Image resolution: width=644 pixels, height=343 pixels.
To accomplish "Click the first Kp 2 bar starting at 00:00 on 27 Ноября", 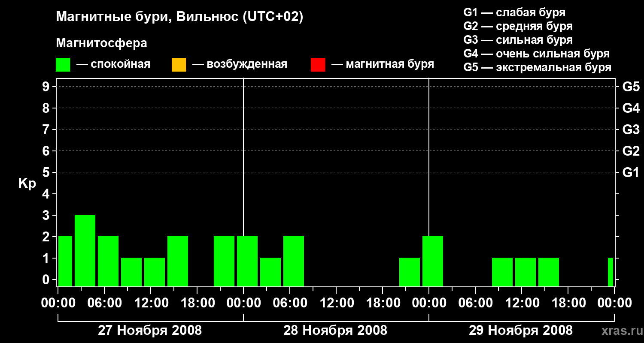I will click(65, 261).
